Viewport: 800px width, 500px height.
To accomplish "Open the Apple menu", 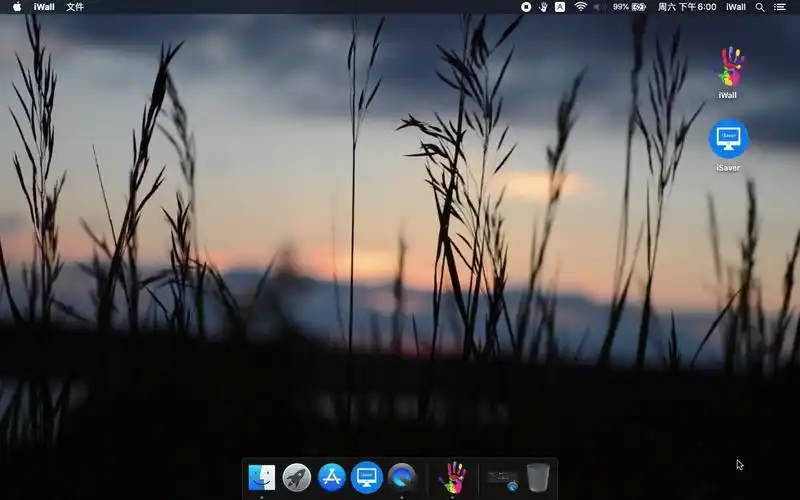I will (17, 7).
